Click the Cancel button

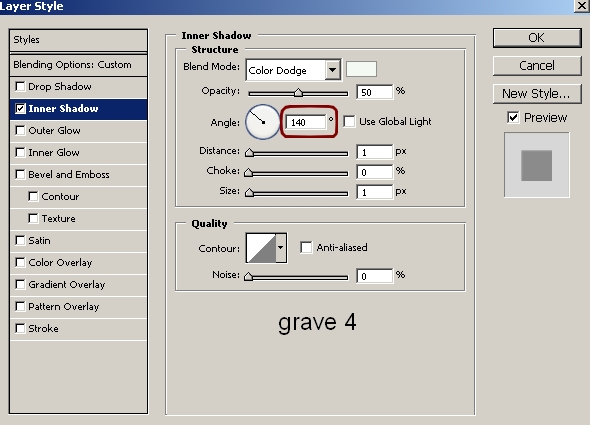point(537,66)
